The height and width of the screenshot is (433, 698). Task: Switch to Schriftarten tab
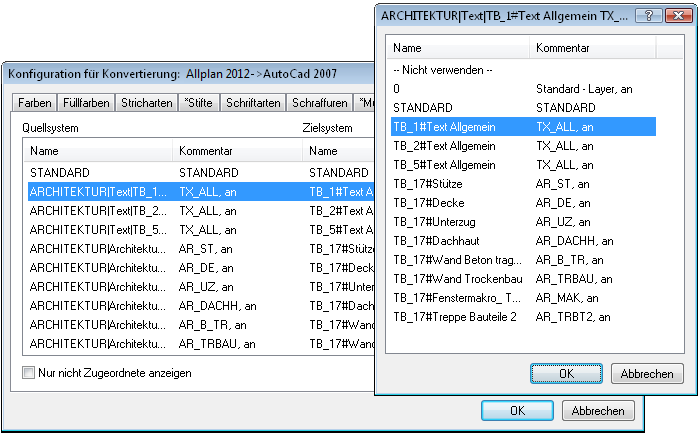click(x=253, y=103)
